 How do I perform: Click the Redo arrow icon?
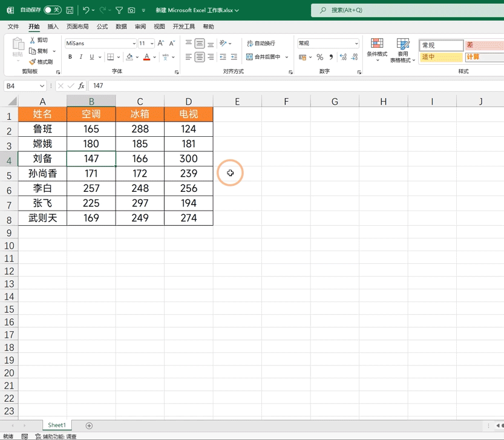(x=102, y=10)
